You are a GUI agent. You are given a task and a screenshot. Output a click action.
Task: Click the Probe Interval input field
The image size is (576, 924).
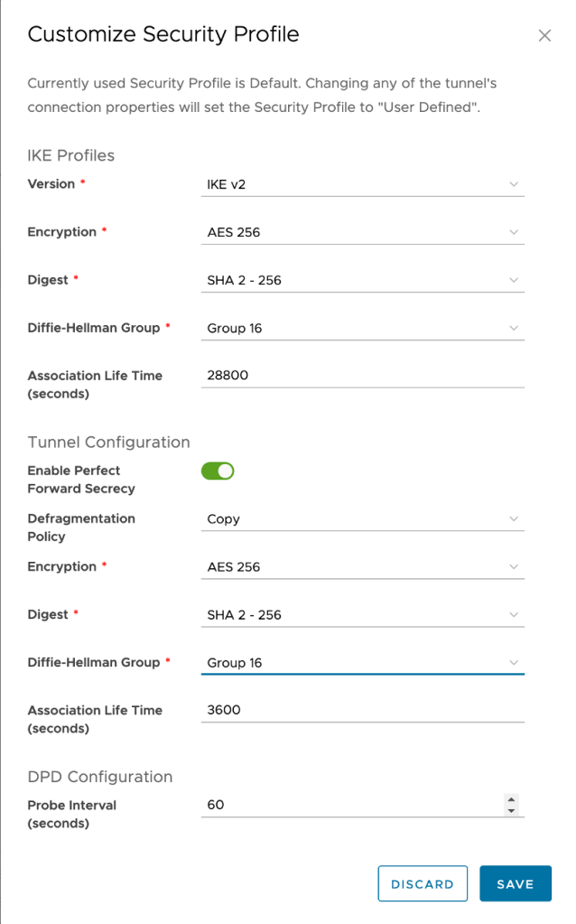coord(352,805)
